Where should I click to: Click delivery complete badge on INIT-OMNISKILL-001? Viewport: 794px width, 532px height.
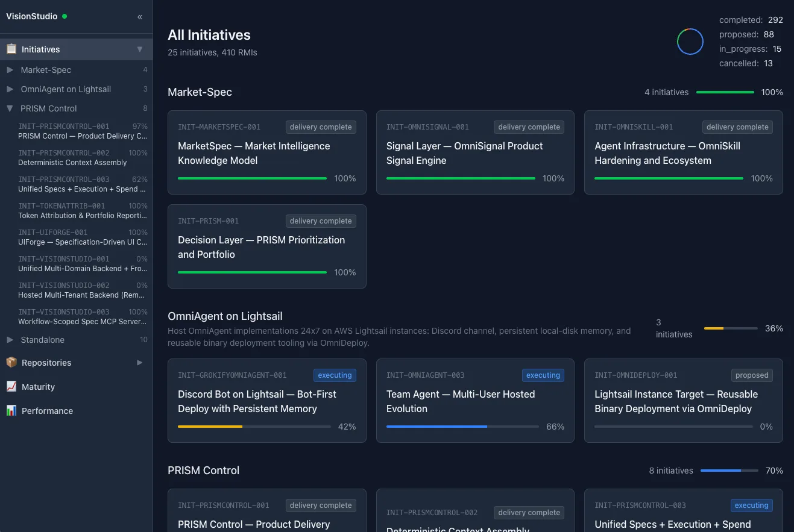click(737, 127)
